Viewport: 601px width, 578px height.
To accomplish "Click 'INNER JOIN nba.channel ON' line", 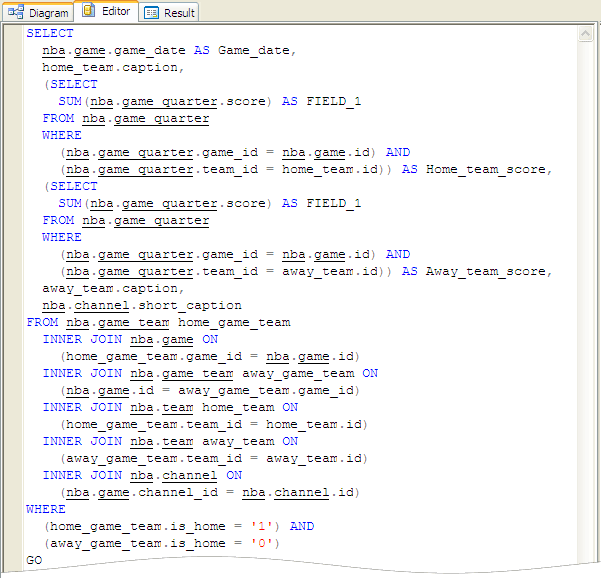I will pyautogui.click(x=142, y=475).
